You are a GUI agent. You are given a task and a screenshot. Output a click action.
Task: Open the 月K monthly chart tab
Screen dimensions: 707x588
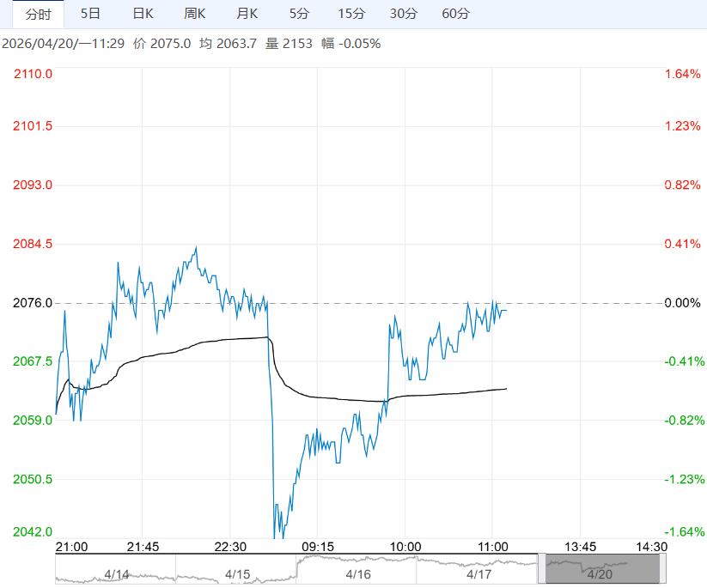(x=247, y=14)
